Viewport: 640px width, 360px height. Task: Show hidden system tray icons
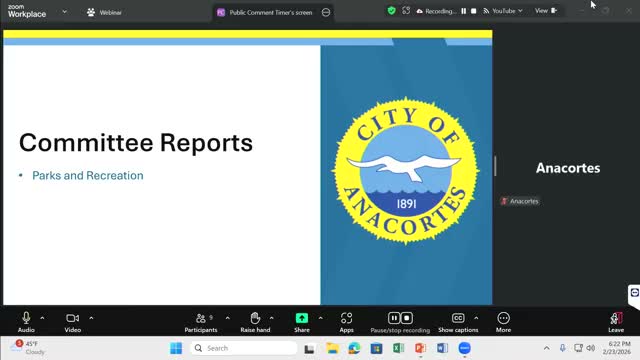pos(547,348)
